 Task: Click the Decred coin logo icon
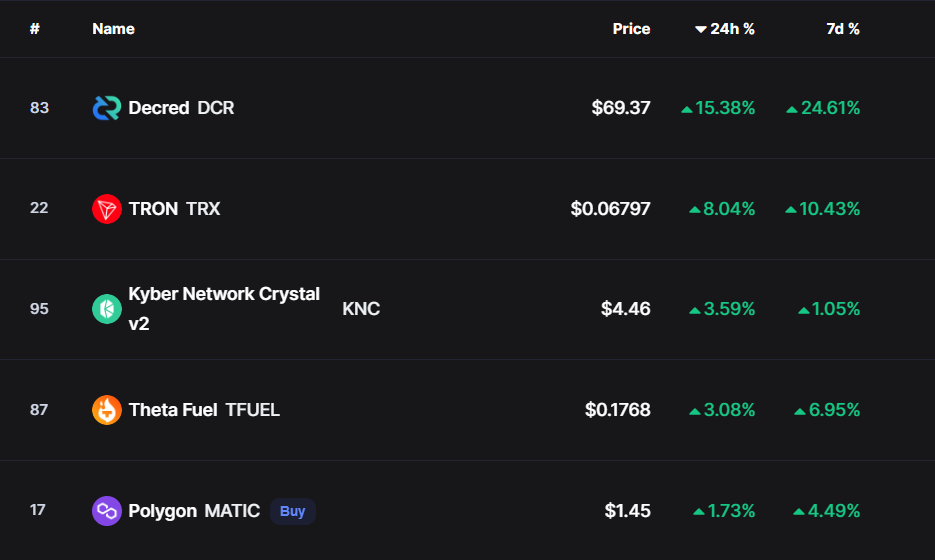click(106, 108)
